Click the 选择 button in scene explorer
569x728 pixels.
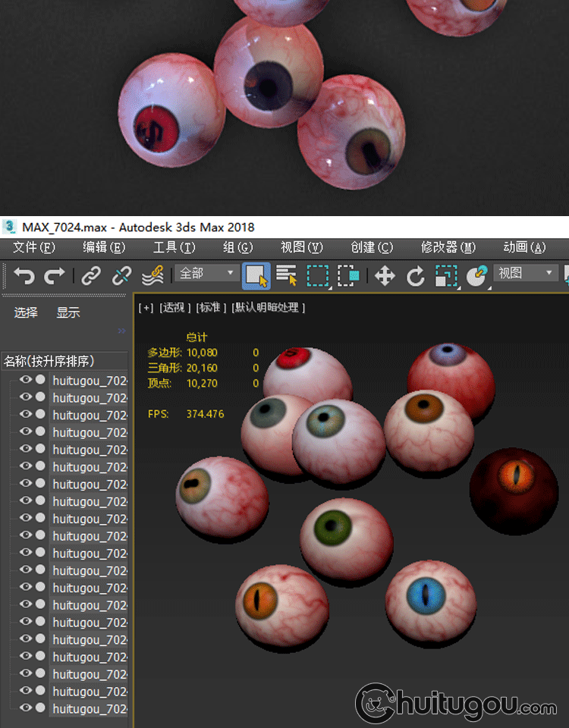pyautogui.click(x=26, y=312)
